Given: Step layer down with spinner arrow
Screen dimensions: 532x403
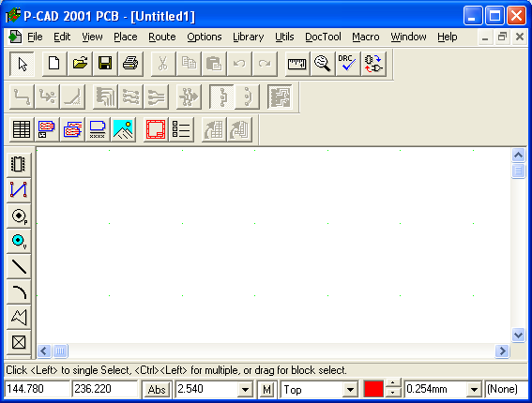Looking at the screenshot, I should coord(392,393).
